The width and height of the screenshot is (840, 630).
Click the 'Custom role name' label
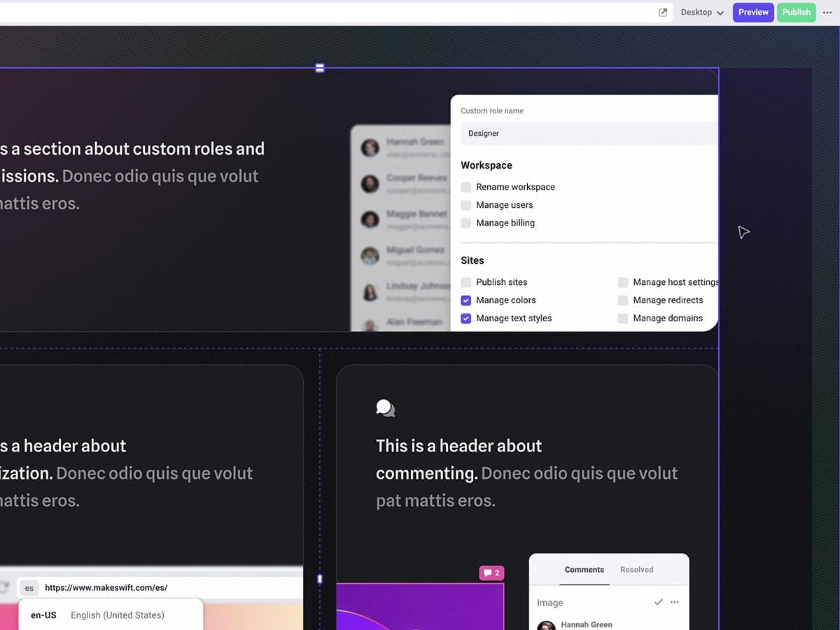tap(492, 111)
